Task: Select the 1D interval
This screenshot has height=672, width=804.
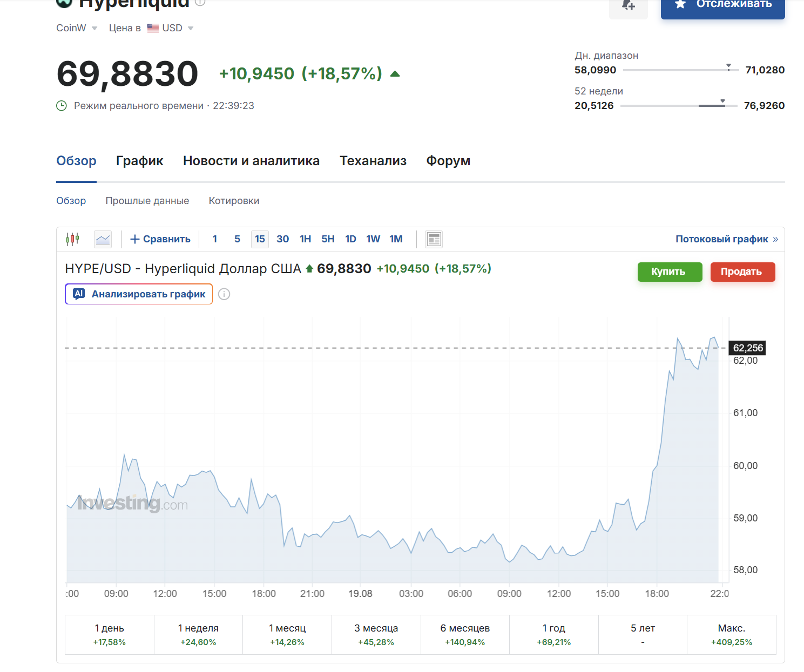Action: click(x=350, y=239)
